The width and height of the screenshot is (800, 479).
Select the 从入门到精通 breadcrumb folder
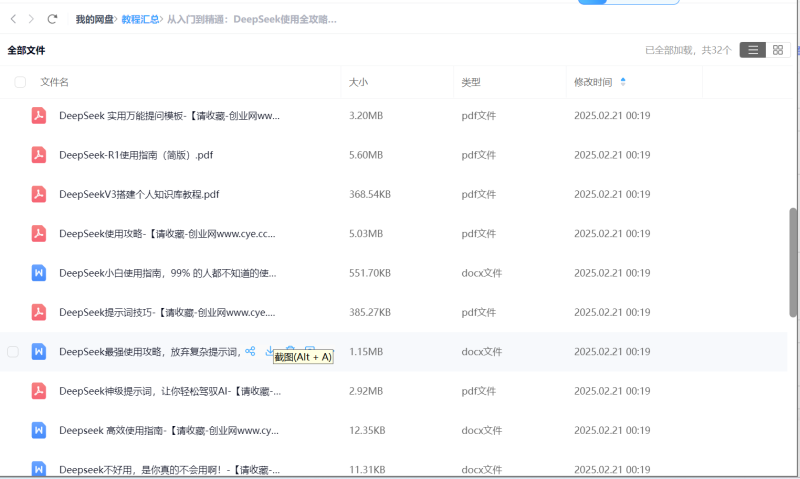point(252,19)
